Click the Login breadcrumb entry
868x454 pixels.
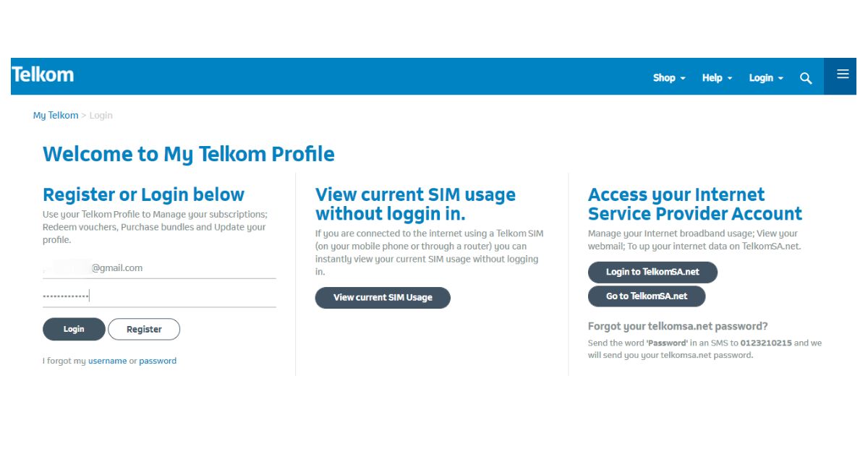[101, 115]
